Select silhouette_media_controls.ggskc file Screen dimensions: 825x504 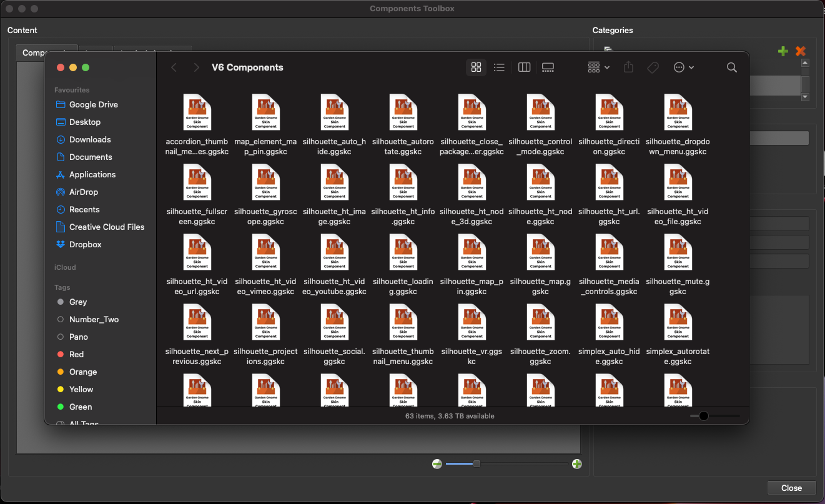click(x=609, y=265)
